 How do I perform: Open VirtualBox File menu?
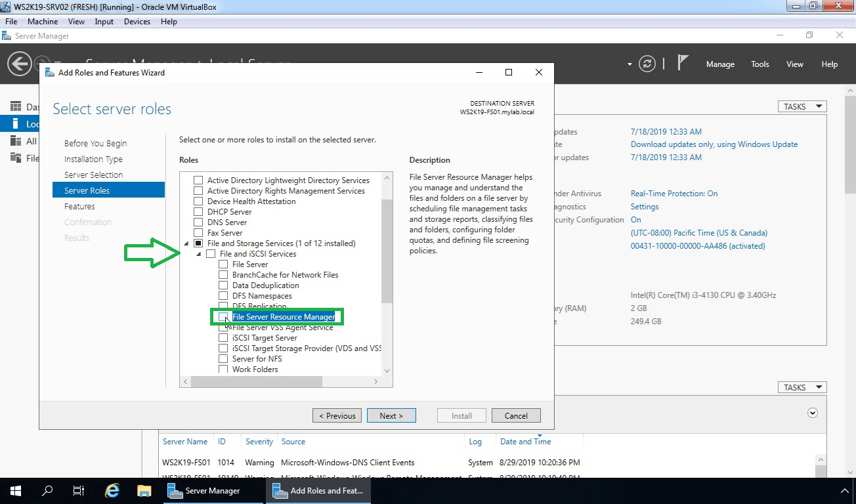[x=11, y=22]
